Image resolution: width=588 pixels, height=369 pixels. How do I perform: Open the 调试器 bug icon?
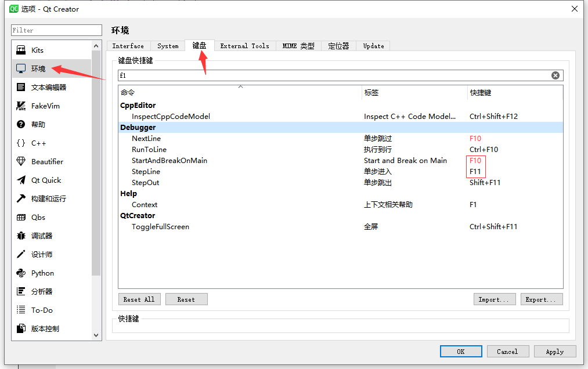coord(21,236)
